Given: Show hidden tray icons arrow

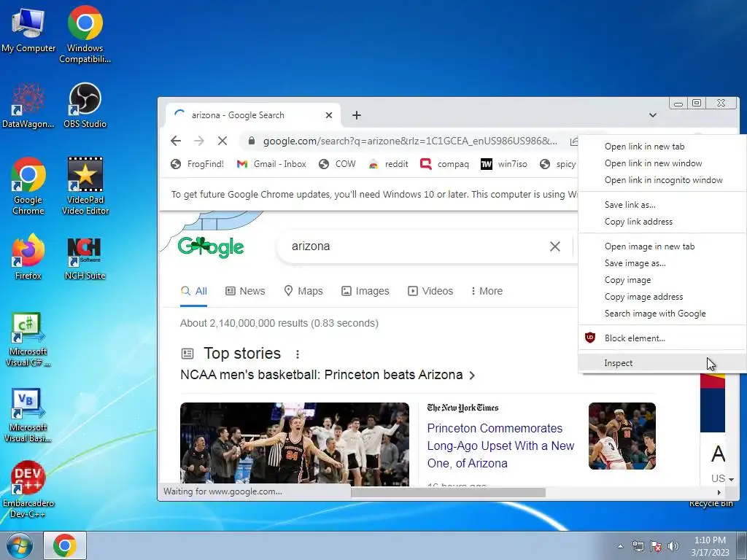Looking at the screenshot, I should 620,546.
